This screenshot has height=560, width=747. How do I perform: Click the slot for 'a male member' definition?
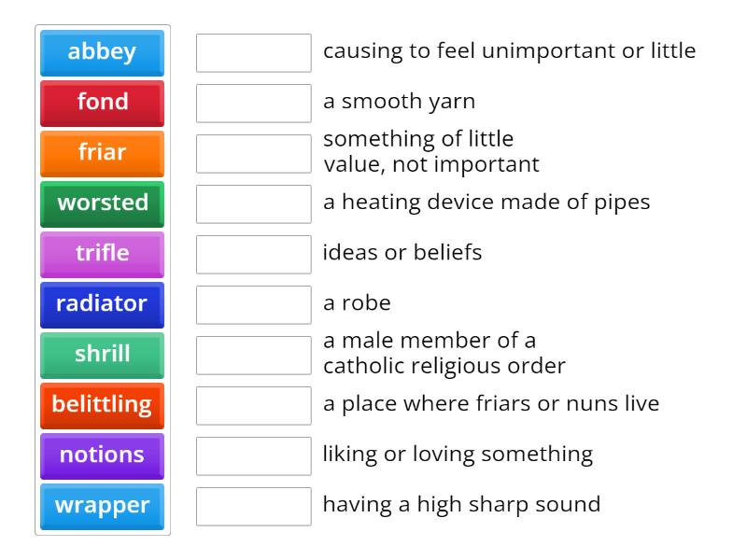253,356
